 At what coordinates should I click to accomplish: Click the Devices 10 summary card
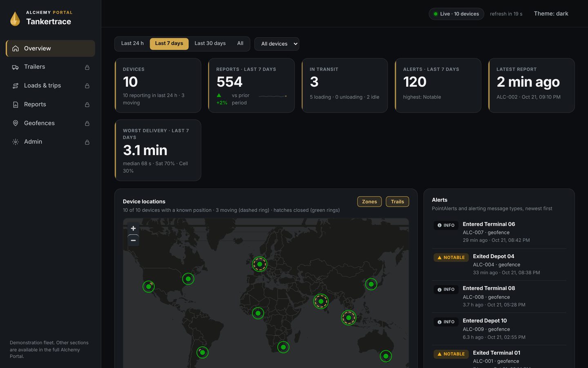click(x=158, y=85)
